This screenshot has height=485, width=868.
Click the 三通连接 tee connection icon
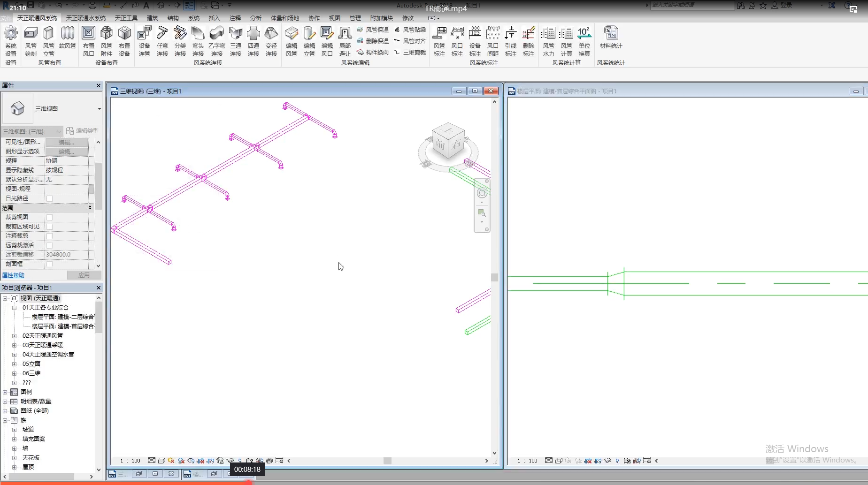point(236,34)
